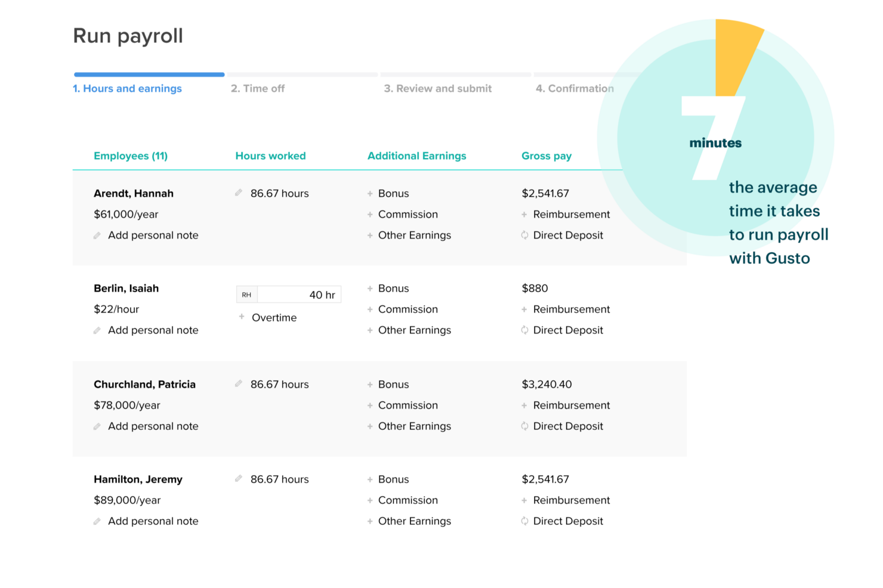This screenshot has height=588, width=883.
Task: Open the Review and submit step
Action: [x=437, y=88]
